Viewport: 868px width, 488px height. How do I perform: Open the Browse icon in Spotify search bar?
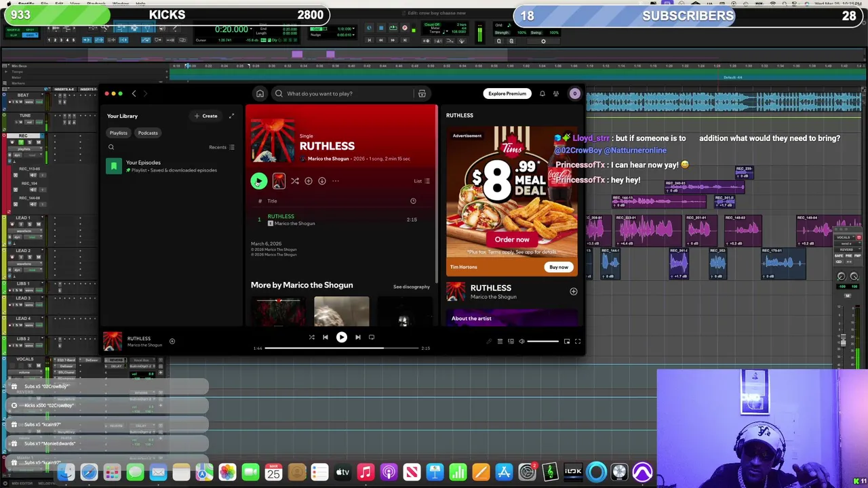coord(422,94)
